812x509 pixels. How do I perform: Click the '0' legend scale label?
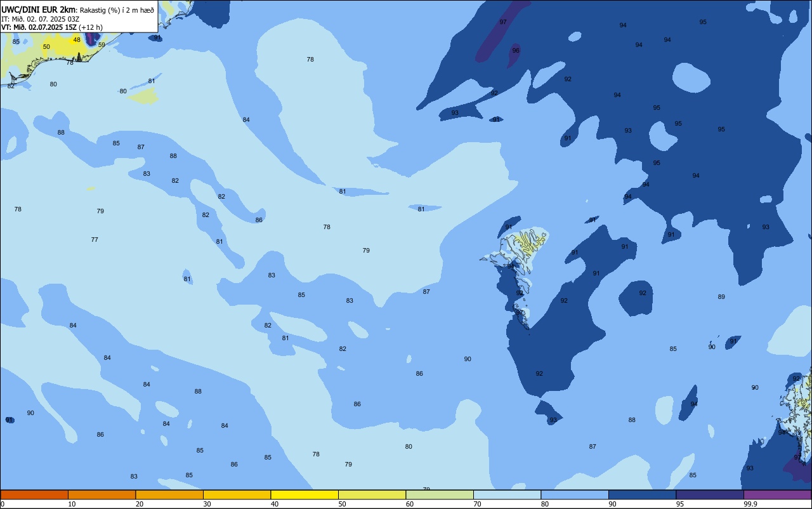point(3,504)
